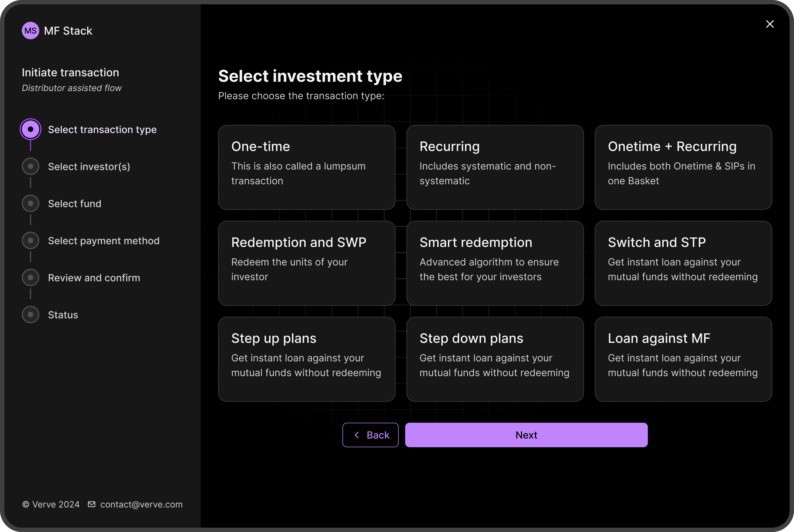Click the Back button

pyautogui.click(x=370, y=435)
